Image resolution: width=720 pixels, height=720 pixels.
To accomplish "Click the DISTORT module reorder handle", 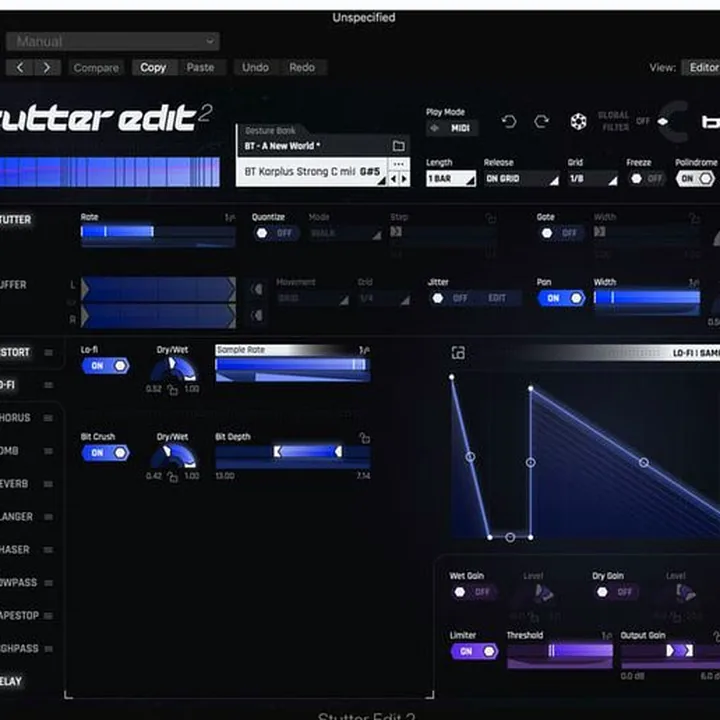I will 48,353.
